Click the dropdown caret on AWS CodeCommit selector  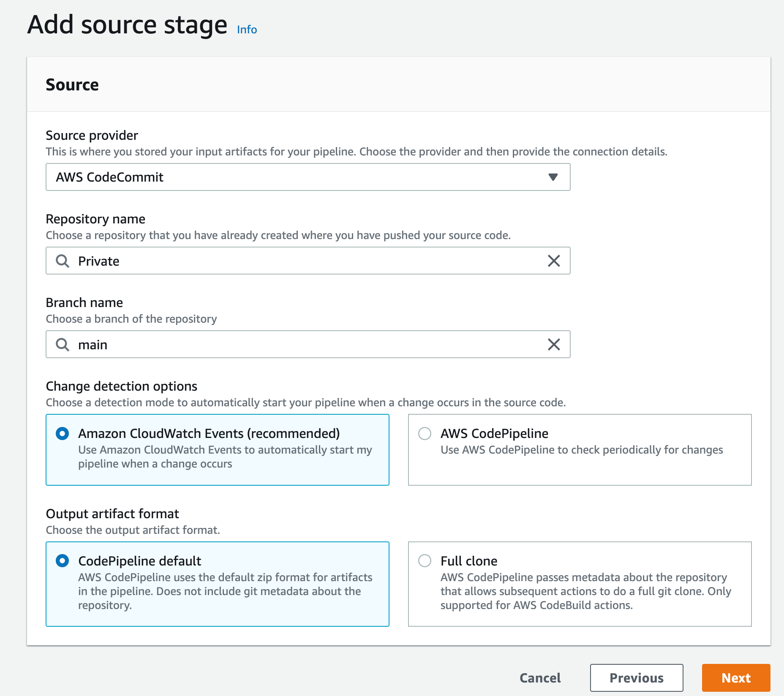tap(554, 177)
